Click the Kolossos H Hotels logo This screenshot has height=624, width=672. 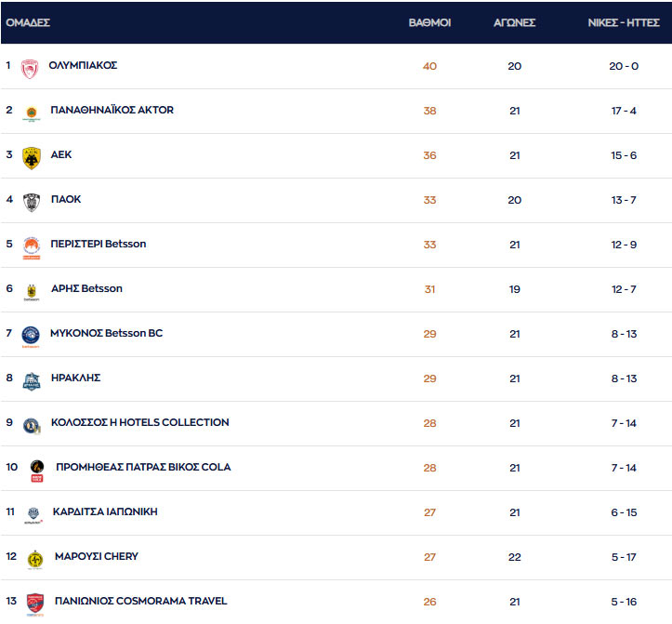coord(31,424)
